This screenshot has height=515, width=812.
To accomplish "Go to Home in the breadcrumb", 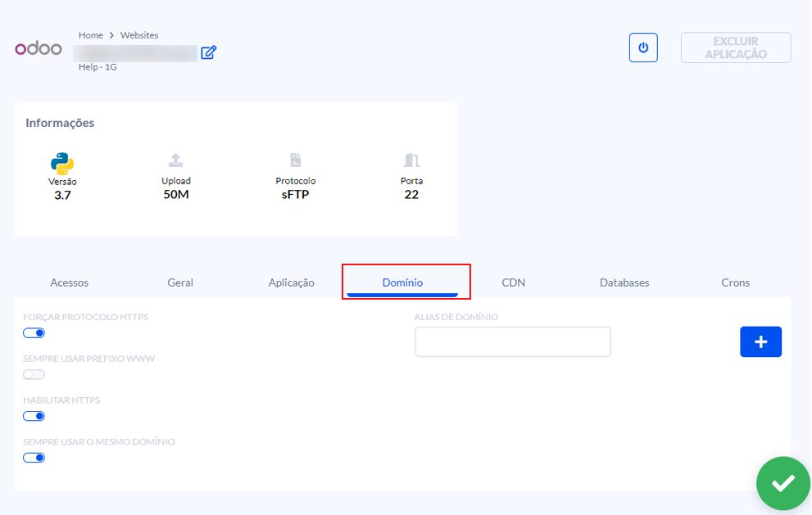I will (x=91, y=35).
